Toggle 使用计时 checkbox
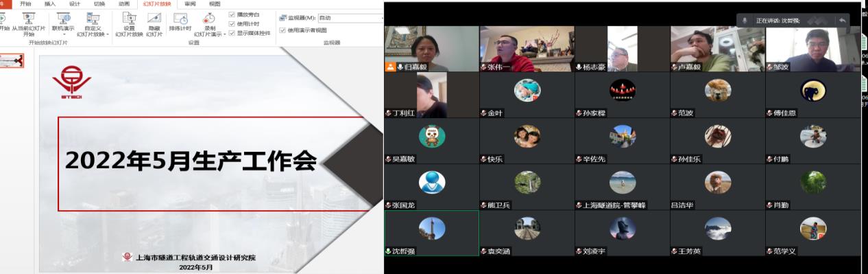The image size is (868, 274). click(x=232, y=23)
